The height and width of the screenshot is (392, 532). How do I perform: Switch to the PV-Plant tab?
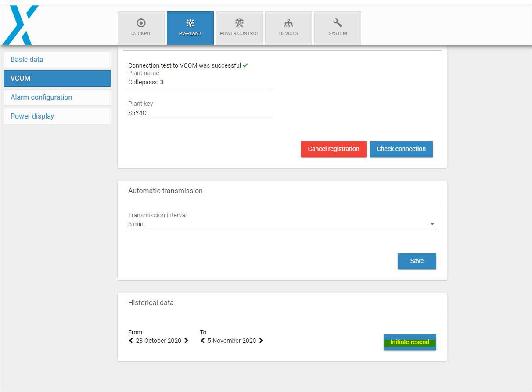[x=190, y=28]
